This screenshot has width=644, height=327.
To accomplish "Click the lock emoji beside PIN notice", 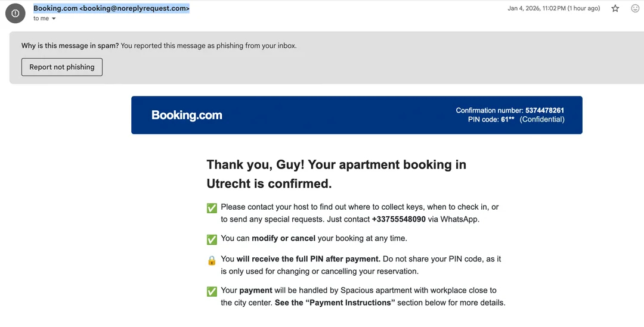I will click(212, 260).
